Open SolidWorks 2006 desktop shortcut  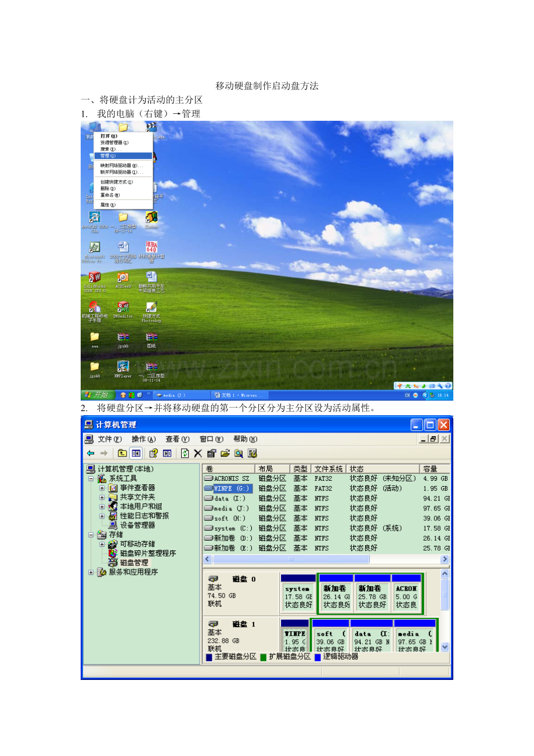(95, 281)
